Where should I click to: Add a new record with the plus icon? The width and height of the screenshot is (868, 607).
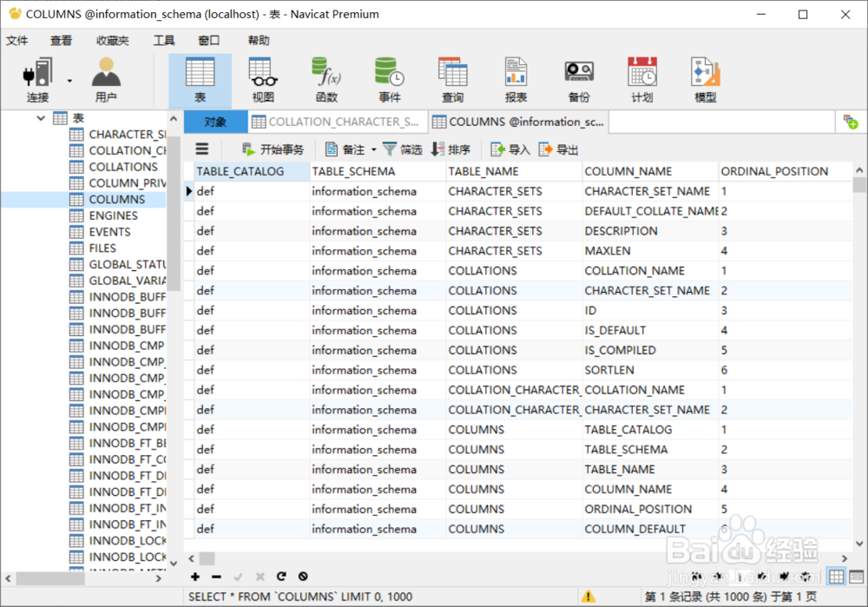pos(194,576)
